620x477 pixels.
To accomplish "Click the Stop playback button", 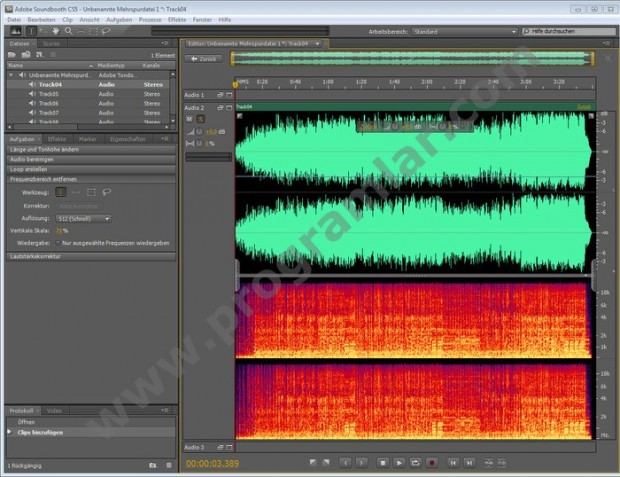I will click(x=383, y=462).
